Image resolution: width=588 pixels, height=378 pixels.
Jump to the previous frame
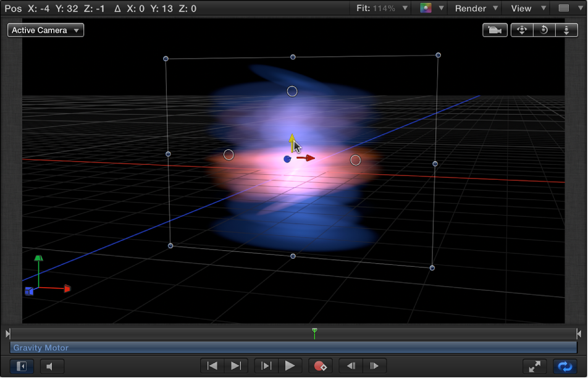351,366
